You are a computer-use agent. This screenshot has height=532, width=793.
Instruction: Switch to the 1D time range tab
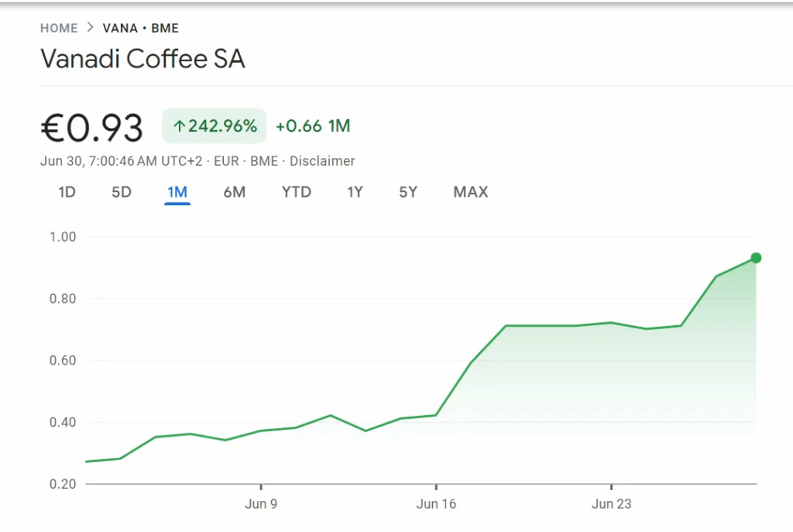tap(67, 192)
